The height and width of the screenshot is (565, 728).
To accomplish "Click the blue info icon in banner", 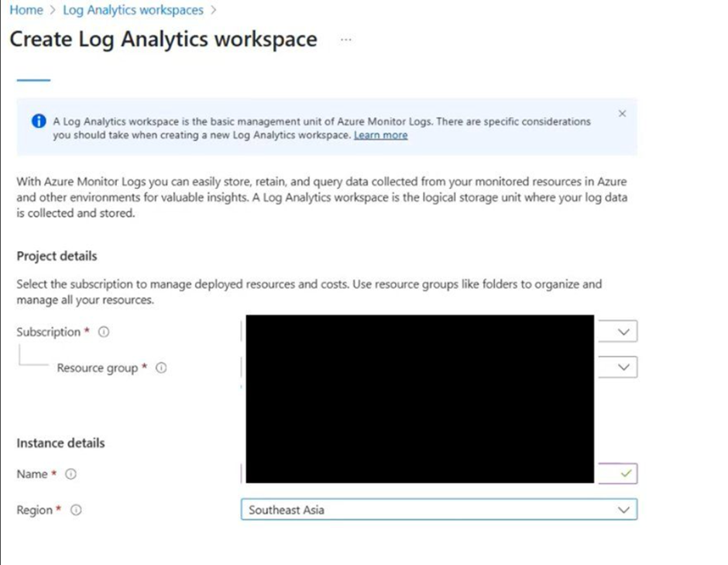I will point(39,122).
